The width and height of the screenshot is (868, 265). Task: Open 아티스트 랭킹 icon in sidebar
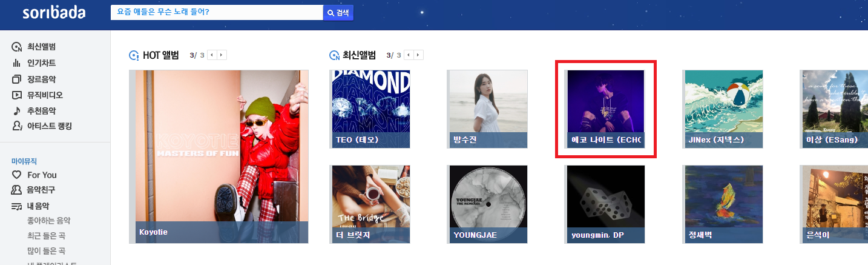[17, 126]
